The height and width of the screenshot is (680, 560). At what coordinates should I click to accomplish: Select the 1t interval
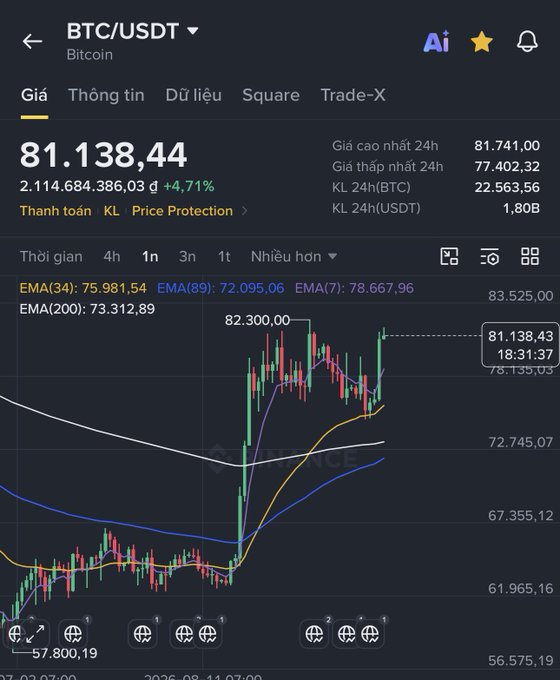[x=224, y=256]
